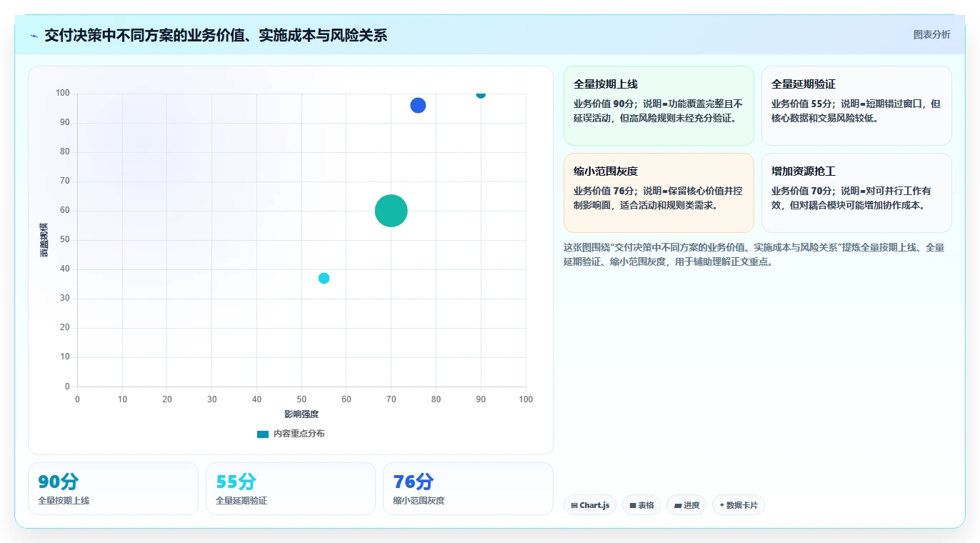Viewport: 980px width, 543px height.
Task: Click the 业务价值 76分 description text
Action: click(658, 198)
